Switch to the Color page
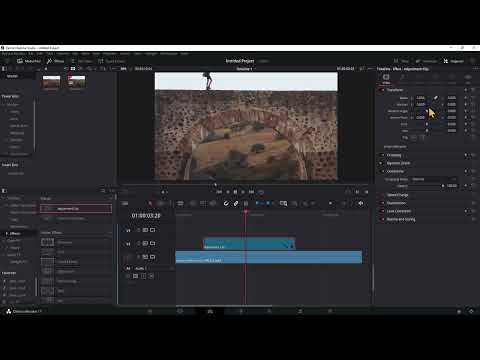Screen dimensions: 480x360 coord(269,311)
